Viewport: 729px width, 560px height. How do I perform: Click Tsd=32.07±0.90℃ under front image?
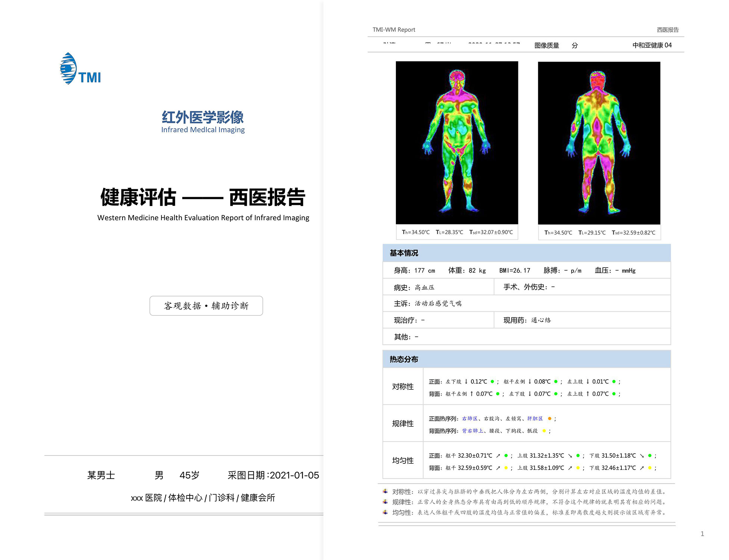click(491, 232)
